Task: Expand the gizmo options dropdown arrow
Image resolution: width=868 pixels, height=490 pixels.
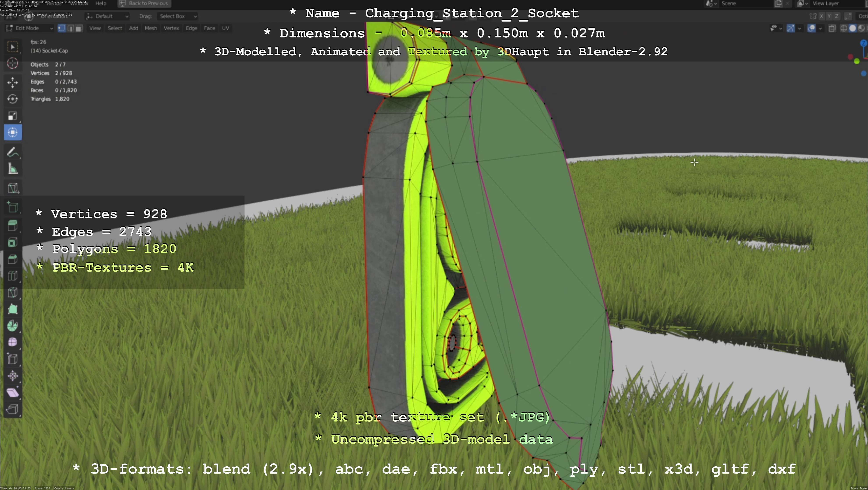Action: (799, 28)
